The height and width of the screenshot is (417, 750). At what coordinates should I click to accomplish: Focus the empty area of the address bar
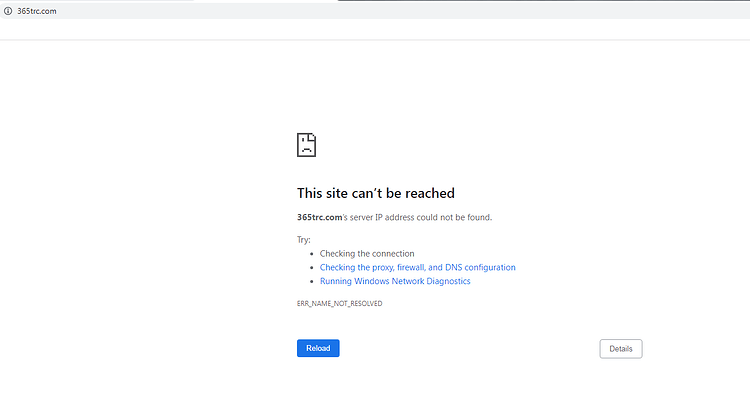383,11
